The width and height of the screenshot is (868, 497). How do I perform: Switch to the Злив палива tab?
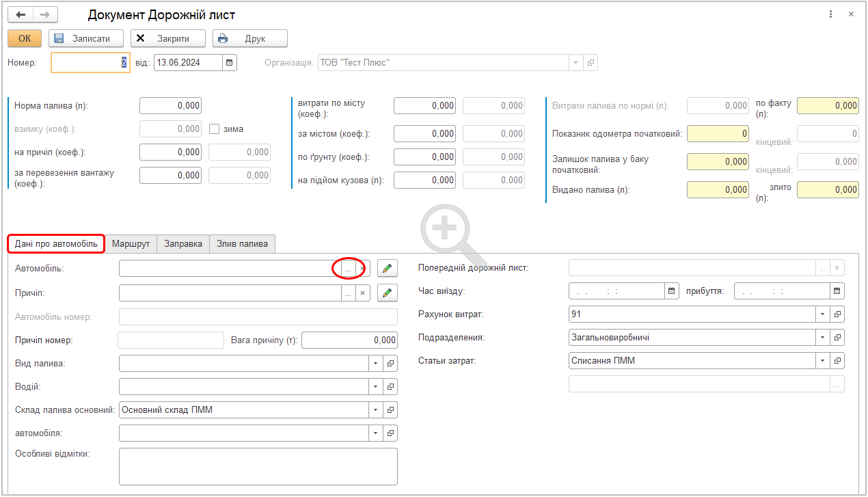pyautogui.click(x=243, y=243)
